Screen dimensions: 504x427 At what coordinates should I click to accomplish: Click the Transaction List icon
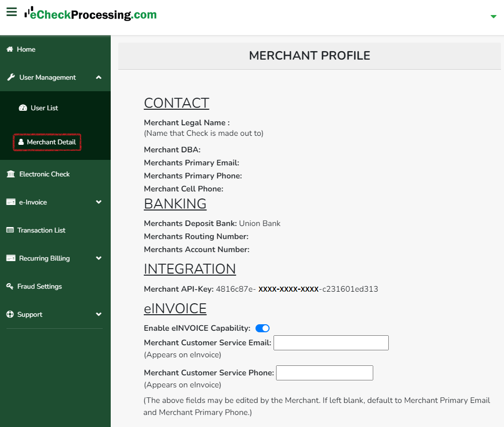[x=11, y=230]
